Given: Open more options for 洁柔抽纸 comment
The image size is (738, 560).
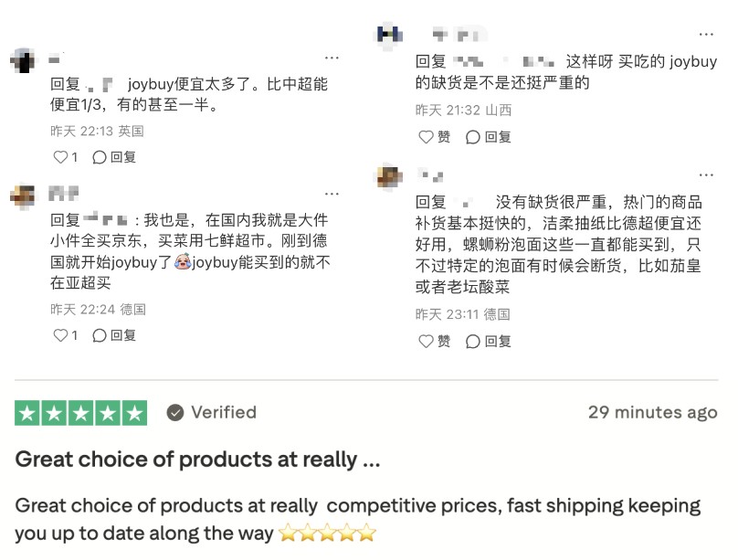Looking at the screenshot, I should (x=706, y=174).
